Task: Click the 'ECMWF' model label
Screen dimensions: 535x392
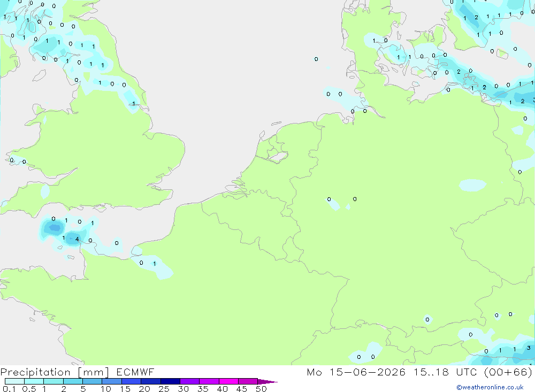Action: click(x=135, y=372)
